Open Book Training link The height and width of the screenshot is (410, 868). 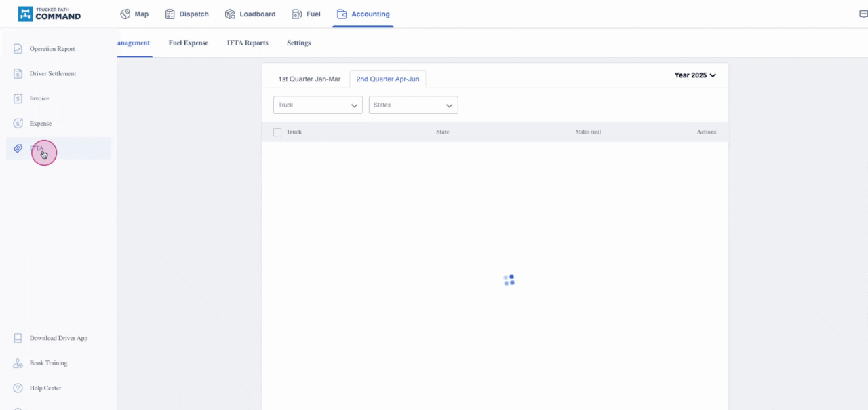(48, 363)
